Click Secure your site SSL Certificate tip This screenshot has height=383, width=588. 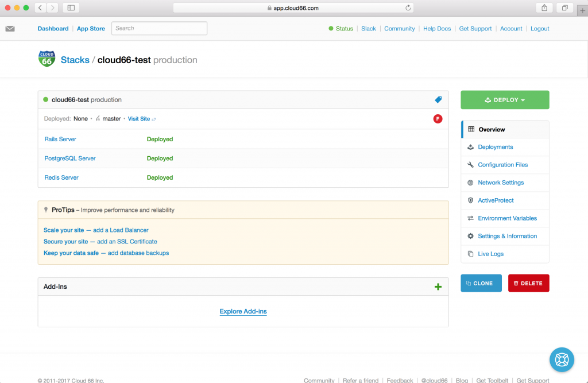100,242
